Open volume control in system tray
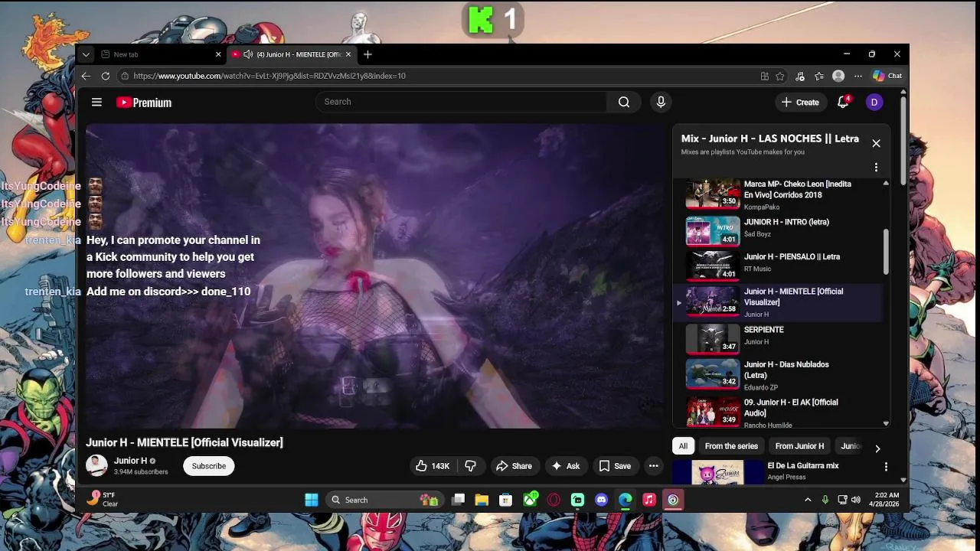This screenshot has height=551, width=980. (856, 500)
